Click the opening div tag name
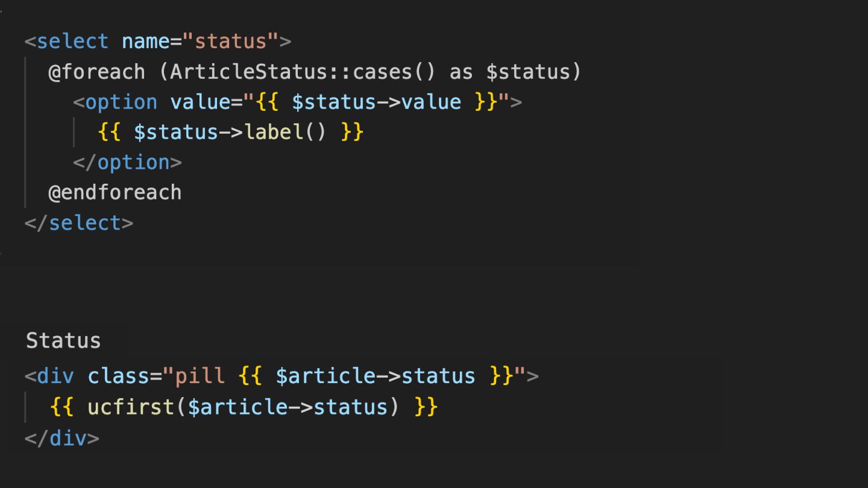Image resolution: width=868 pixels, height=488 pixels. [55, 377]
